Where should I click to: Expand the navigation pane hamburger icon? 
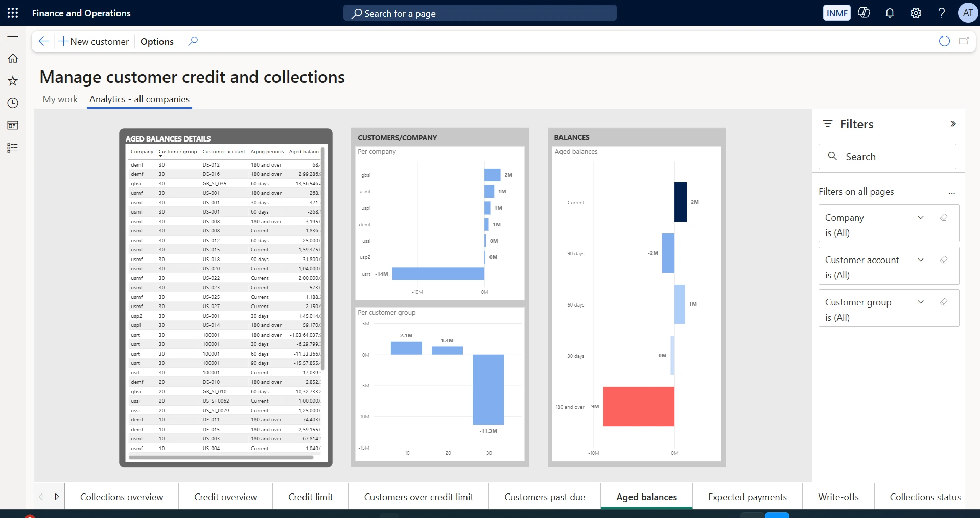13,37
